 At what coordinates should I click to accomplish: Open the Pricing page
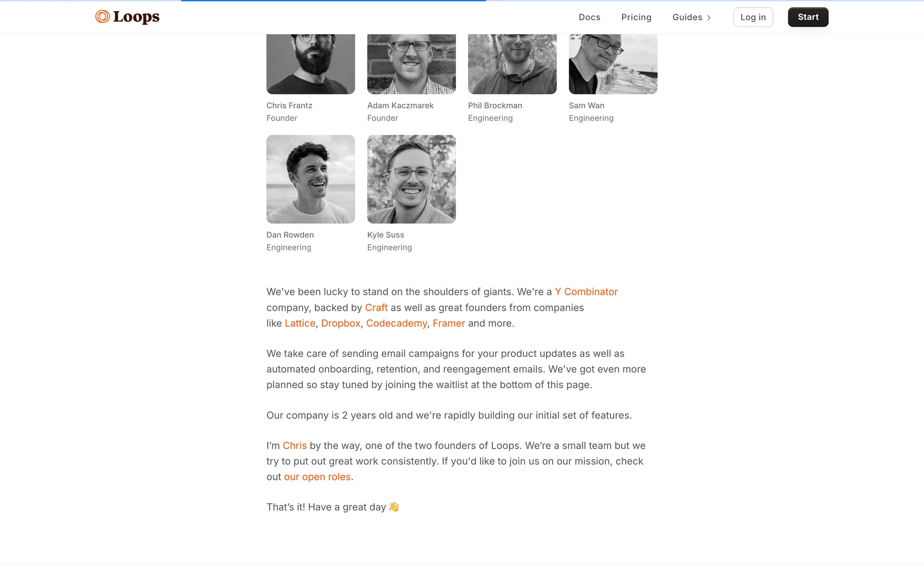[x=636, y=17]
